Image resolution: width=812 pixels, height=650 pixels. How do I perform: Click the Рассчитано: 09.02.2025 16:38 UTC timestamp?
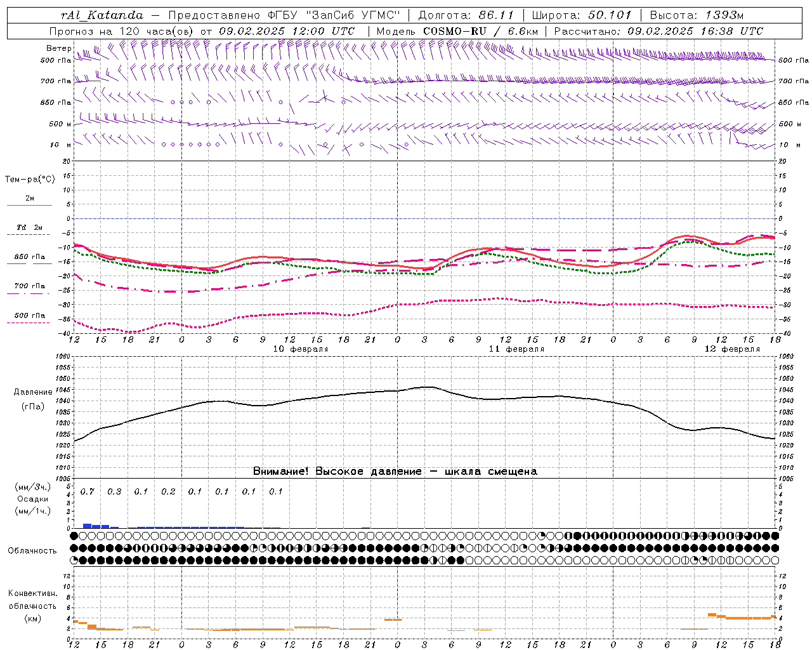coord(658,31)
